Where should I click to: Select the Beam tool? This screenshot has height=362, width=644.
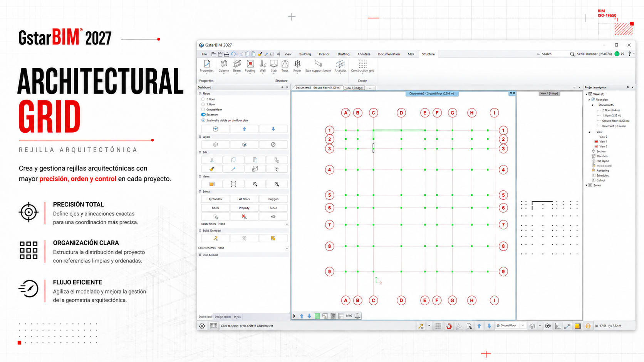(x=237, y=66)
